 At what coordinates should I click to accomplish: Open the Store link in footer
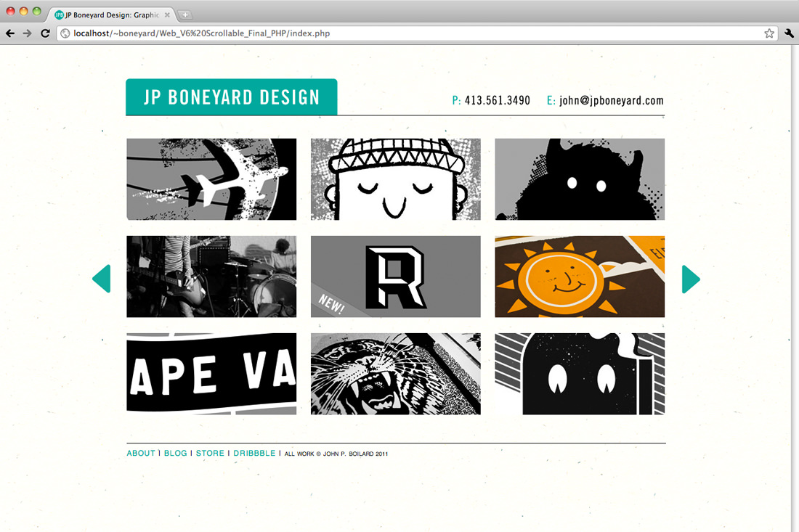[210, 453]
